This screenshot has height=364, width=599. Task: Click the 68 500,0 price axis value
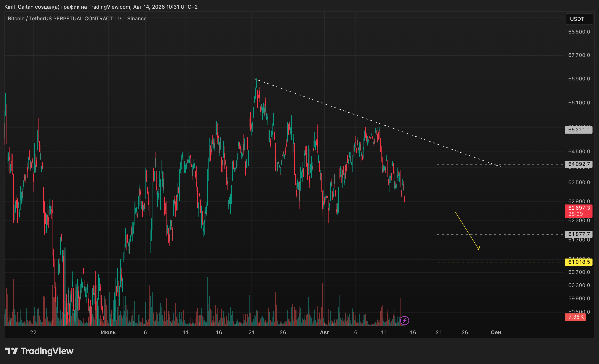pyautogui.click(x=579, y=32)
